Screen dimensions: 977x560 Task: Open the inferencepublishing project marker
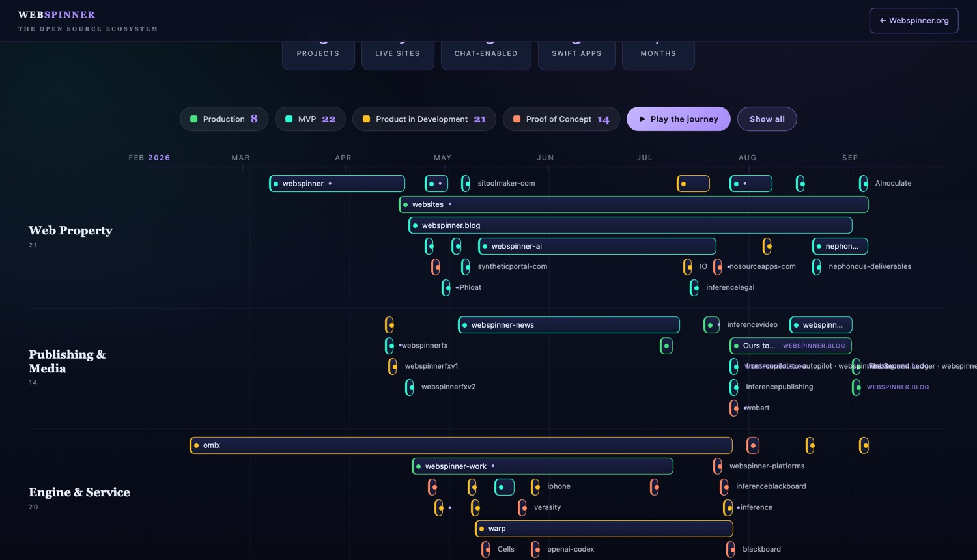pyautogui.click(x=734, y=387)
